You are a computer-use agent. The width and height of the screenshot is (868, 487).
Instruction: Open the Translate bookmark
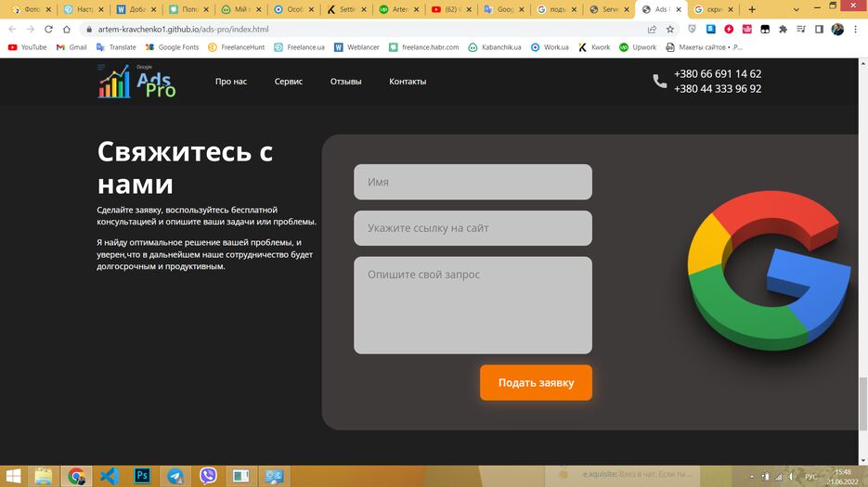click(x=116, y=47)
